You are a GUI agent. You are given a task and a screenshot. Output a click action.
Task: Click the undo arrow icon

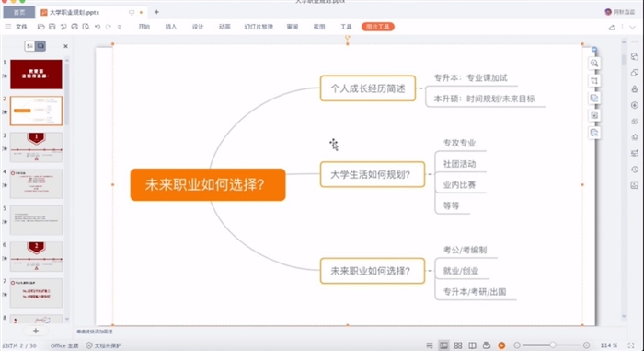98,27
